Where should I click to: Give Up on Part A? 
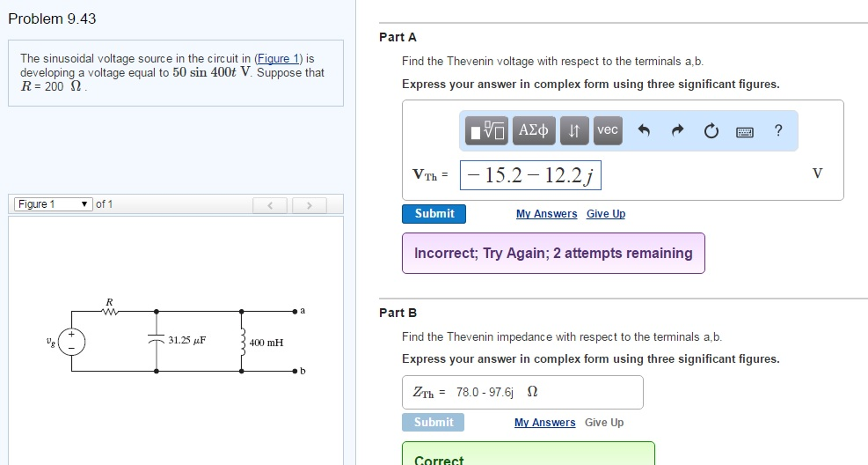pyautogui.click(x=605, y=214)
